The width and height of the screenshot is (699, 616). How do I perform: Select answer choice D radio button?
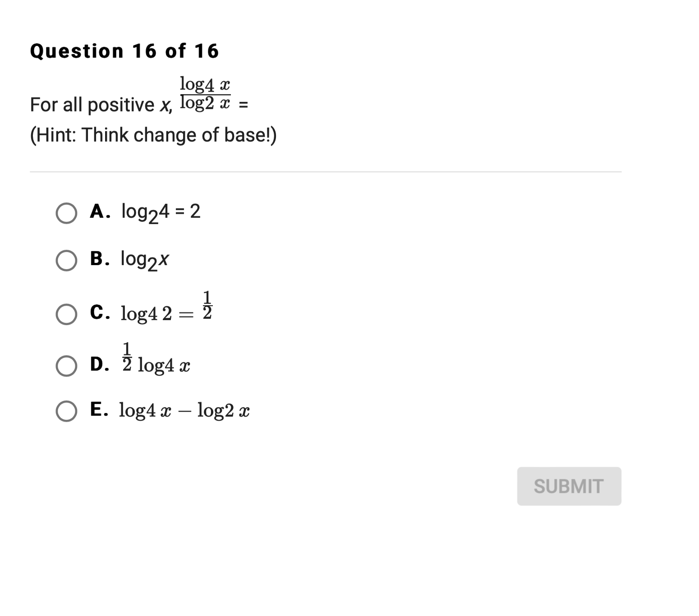tap(66, 366)
